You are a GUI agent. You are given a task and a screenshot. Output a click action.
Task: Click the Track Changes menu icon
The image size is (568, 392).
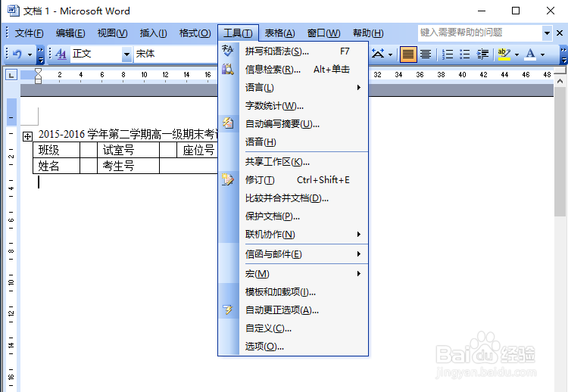click(x=228, y=179)
